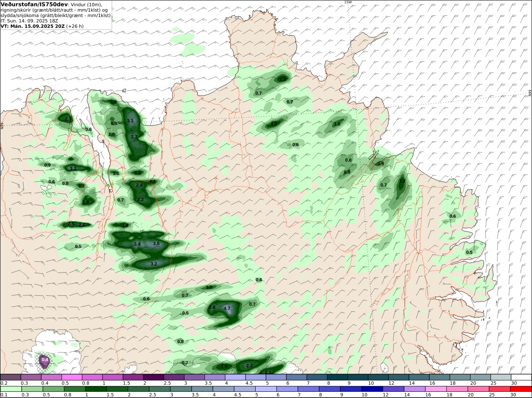Click the 4.7 precipitation value on the map
The image size is (532, 398).
[227, 308]
